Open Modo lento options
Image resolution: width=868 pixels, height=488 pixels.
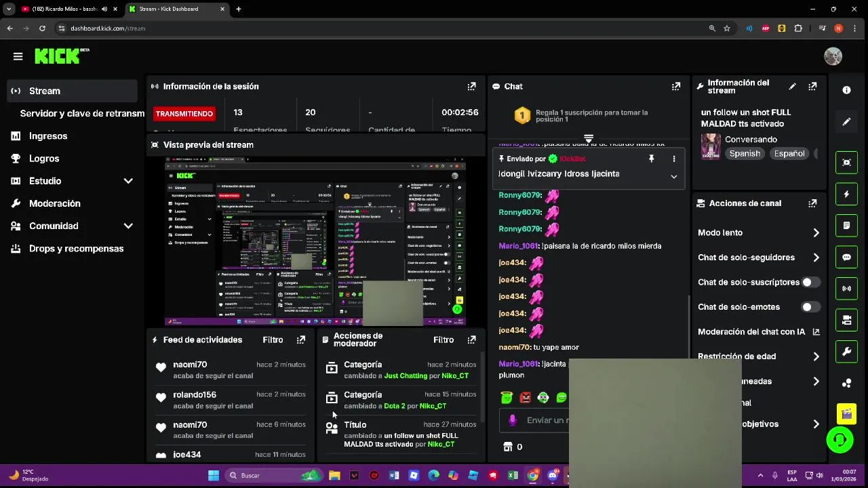pos(758,232)
